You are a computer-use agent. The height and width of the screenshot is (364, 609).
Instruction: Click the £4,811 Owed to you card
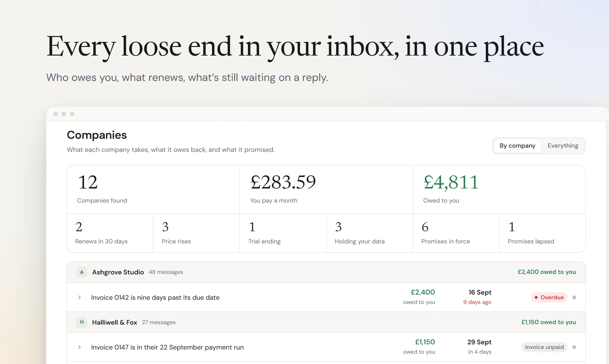tap(499, 189)
